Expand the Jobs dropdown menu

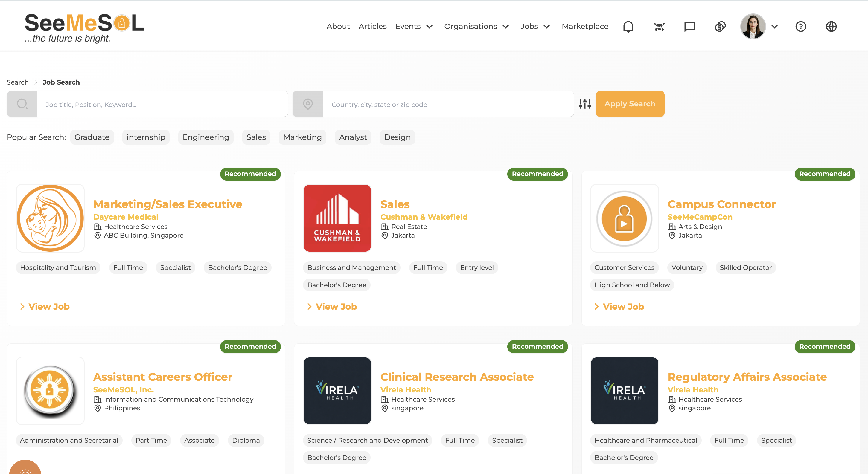pyautogui.click(x=535, y=26)
